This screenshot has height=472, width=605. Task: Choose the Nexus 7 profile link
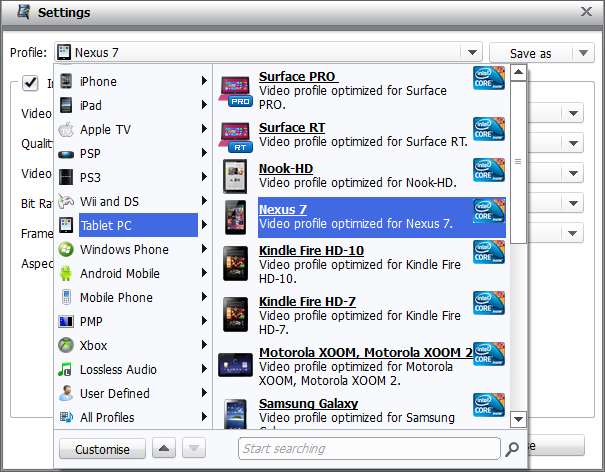[283, 209]
